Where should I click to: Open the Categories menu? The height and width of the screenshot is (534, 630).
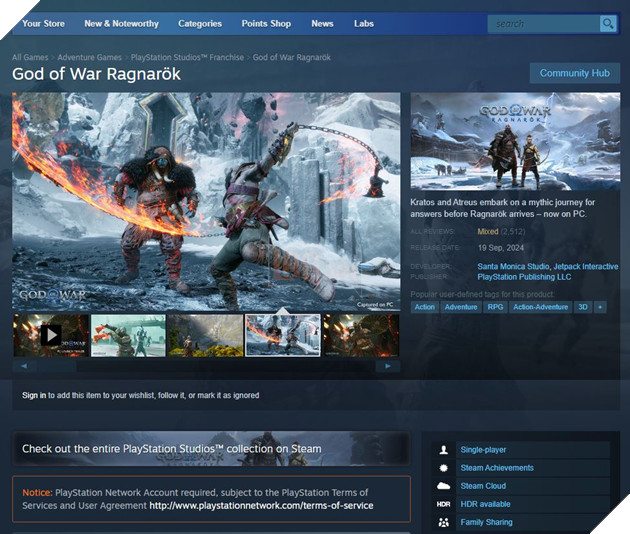200,23
